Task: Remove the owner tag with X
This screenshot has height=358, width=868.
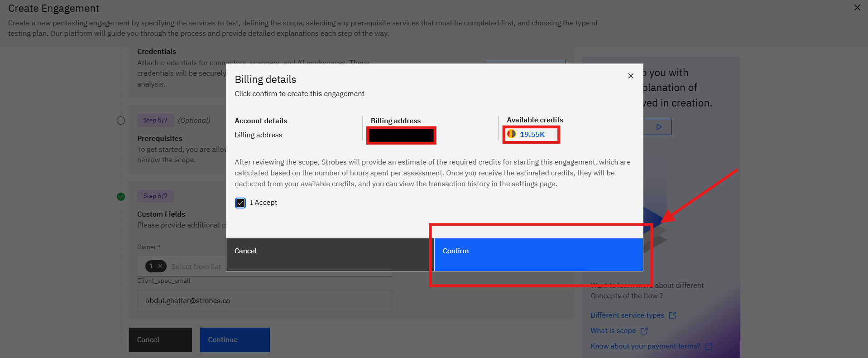Action: click(160, 266)
